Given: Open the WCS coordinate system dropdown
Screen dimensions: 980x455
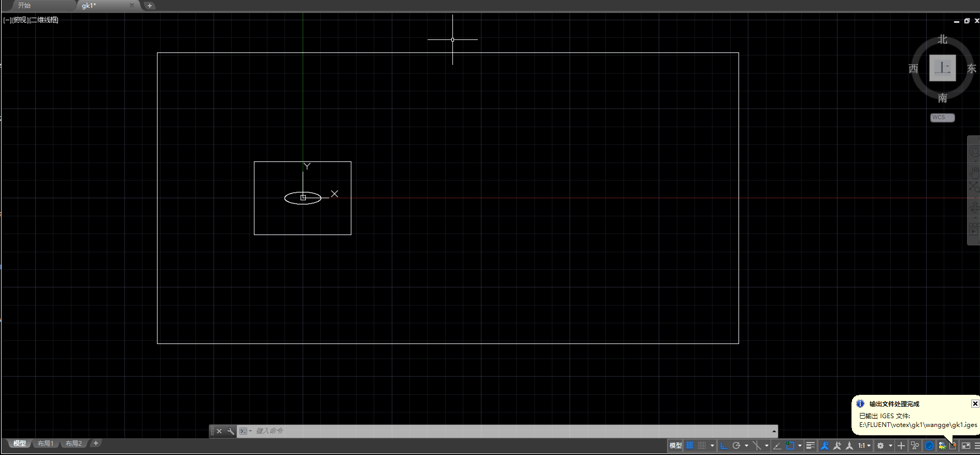Looking at the screenshot, I should 942,118.
